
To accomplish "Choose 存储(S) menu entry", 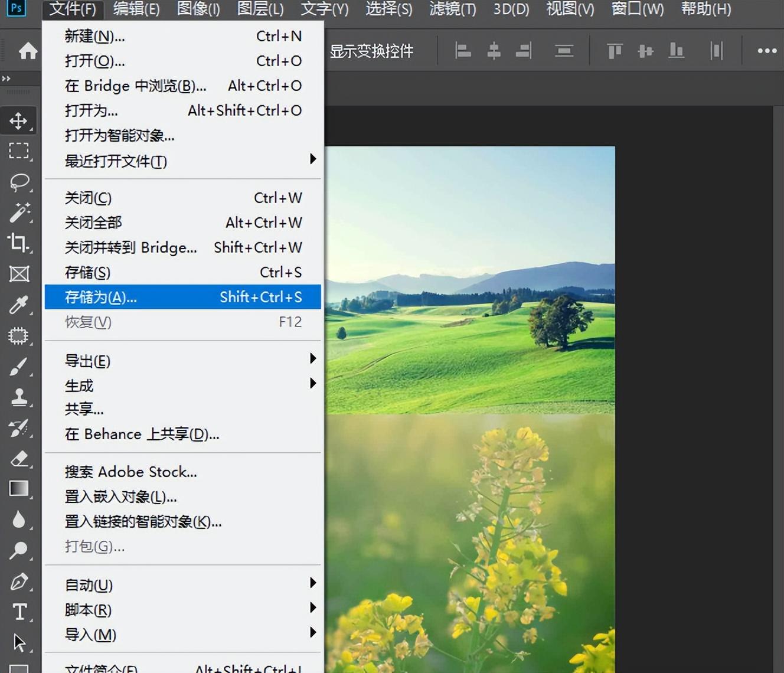I will [183, 272].
